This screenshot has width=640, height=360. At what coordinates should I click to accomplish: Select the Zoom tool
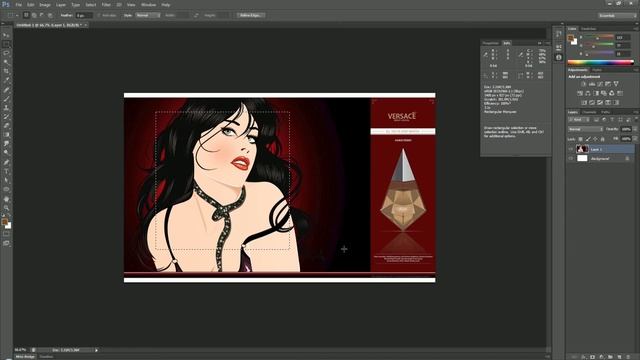(x=6, y=208)
